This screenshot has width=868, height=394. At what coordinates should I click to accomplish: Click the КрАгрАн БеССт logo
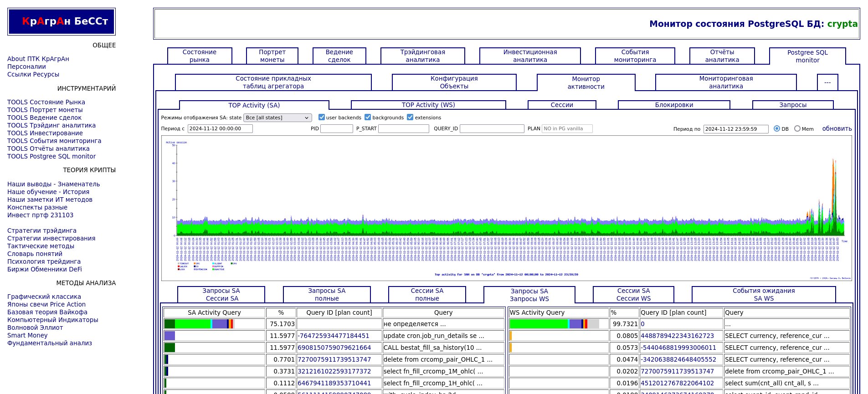click(x=62, y=21)
